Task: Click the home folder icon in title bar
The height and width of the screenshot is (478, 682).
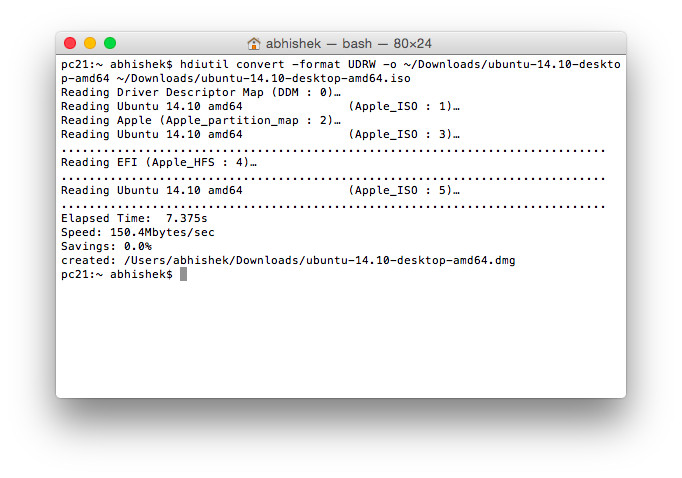Action: click(254, 43)
